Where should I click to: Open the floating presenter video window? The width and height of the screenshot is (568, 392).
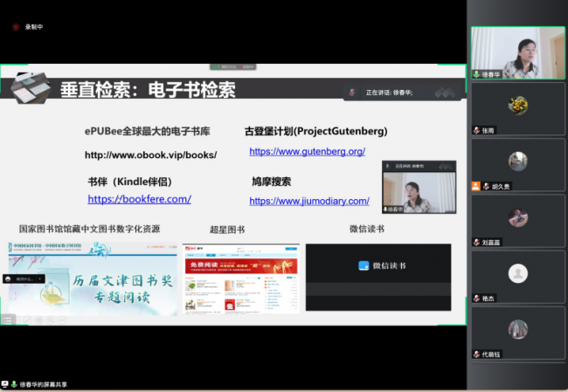coord(419,187)
